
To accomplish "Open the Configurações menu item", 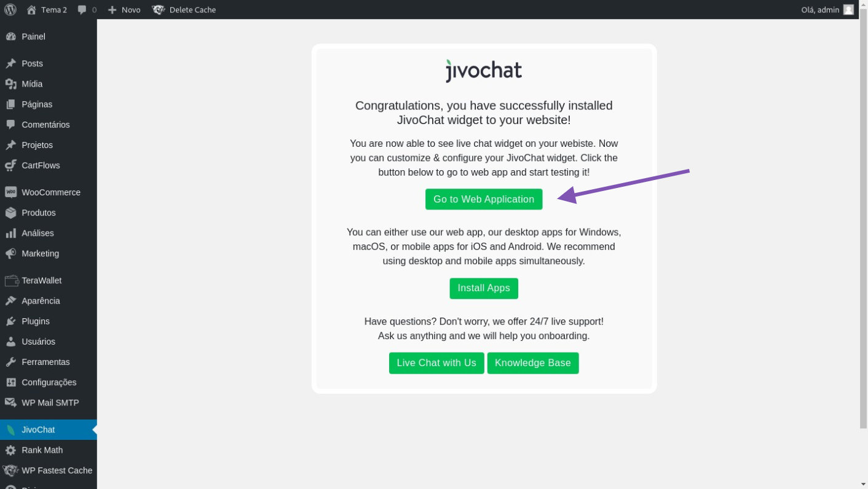I will [49, 382].
